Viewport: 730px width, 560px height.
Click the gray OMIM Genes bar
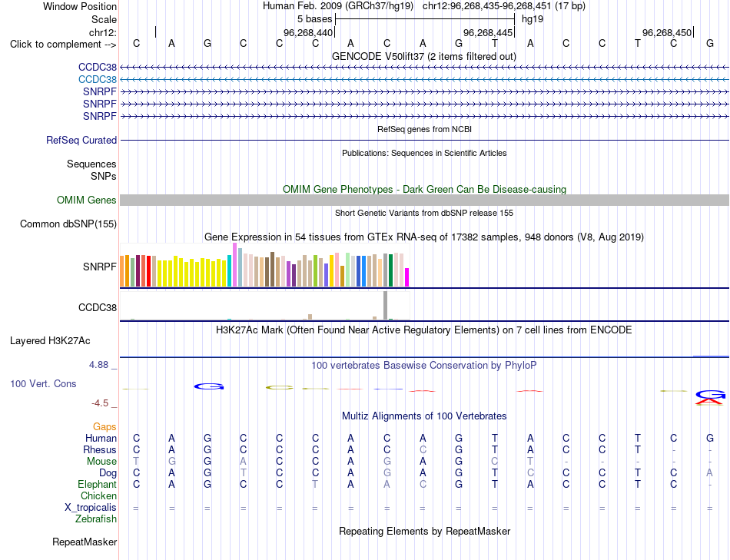(x=425, y=200)
